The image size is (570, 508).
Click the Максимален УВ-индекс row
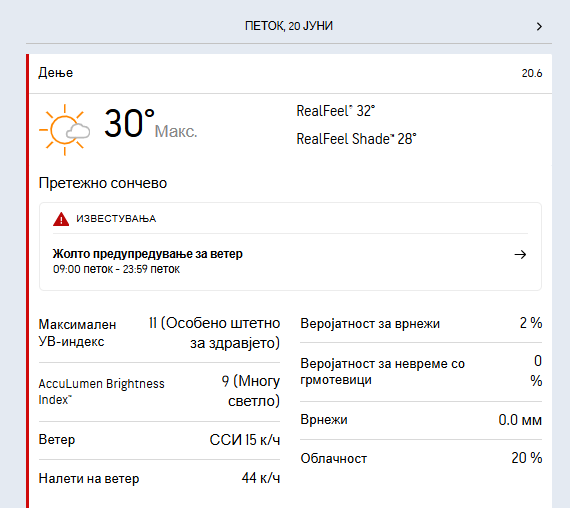click(x=159, y=333)
